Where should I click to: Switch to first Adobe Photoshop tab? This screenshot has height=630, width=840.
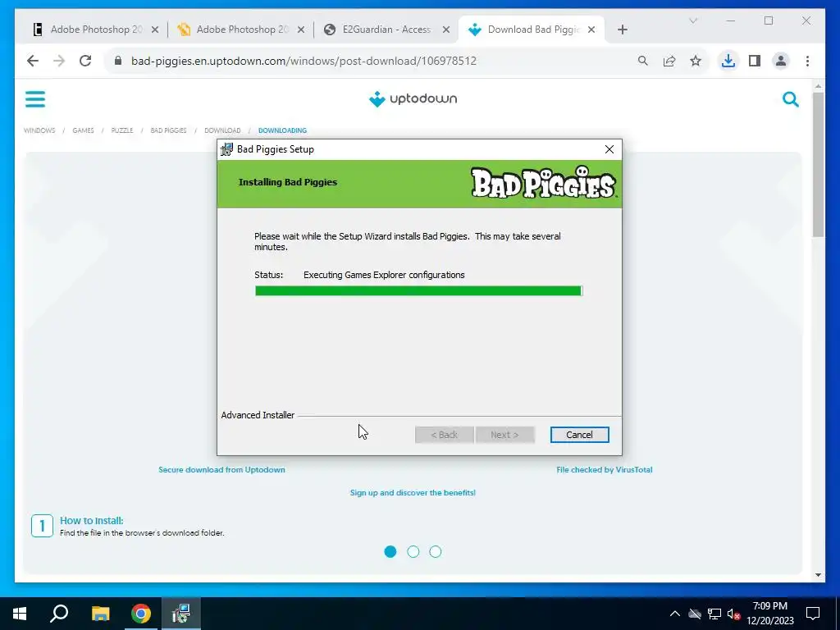pyautogui.click(x=96, y=30)
